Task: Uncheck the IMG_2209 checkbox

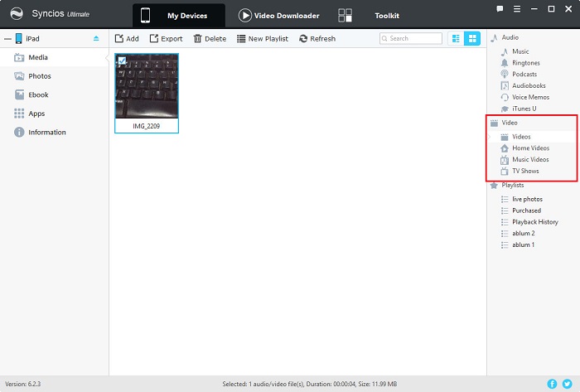Action: pos(122,60)
